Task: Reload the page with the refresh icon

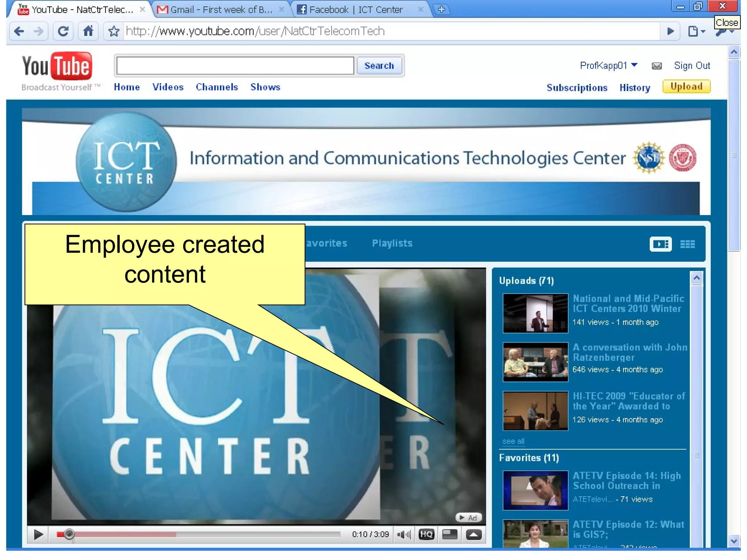Action: tap(63, 31)
